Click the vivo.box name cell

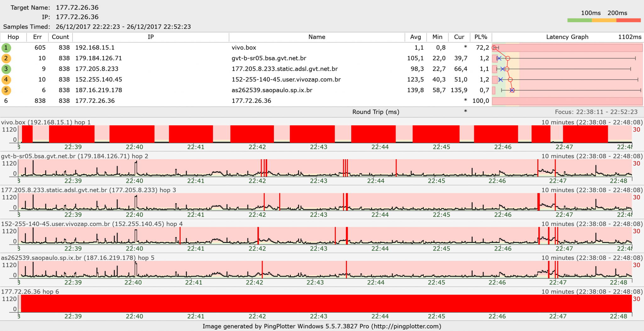point(244,48)
